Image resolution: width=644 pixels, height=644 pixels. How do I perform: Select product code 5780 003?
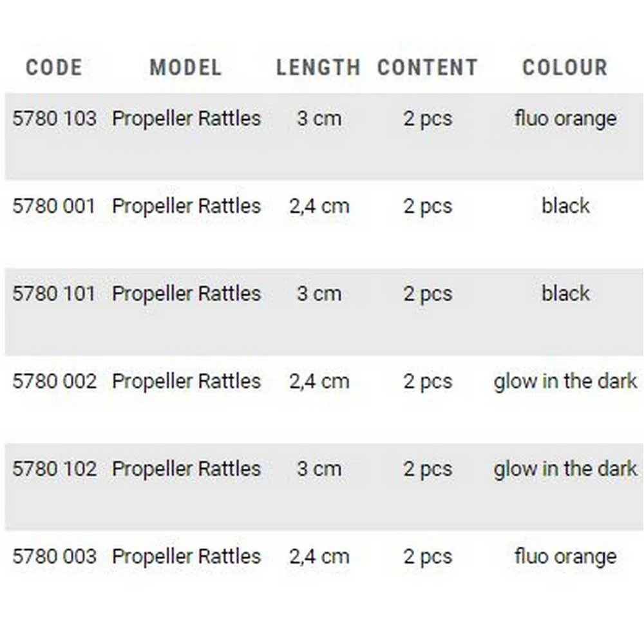click(x=54, y=556)
